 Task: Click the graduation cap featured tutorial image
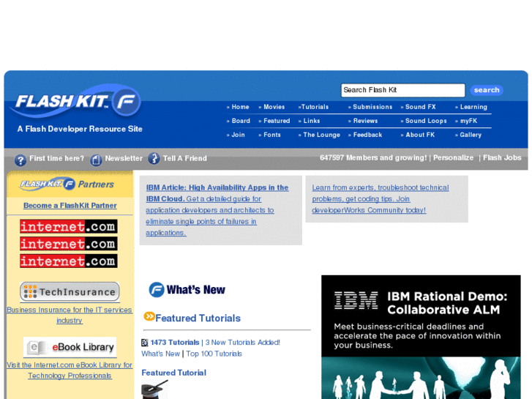[x=154, y=389]
